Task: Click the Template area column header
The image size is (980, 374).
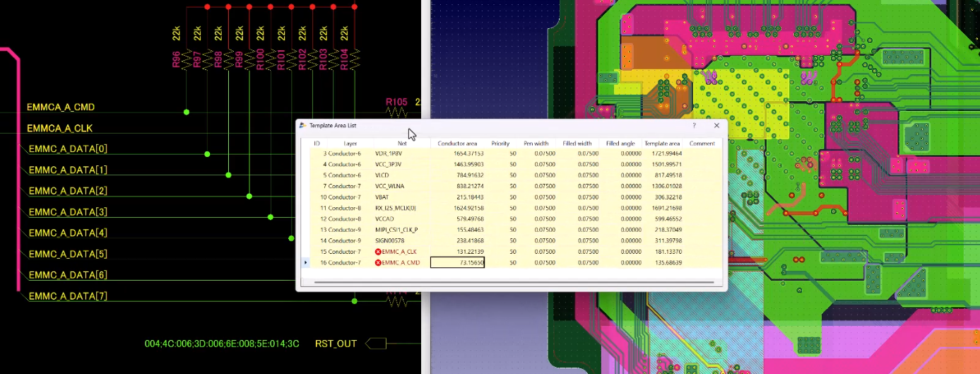Action: point(662,144)
